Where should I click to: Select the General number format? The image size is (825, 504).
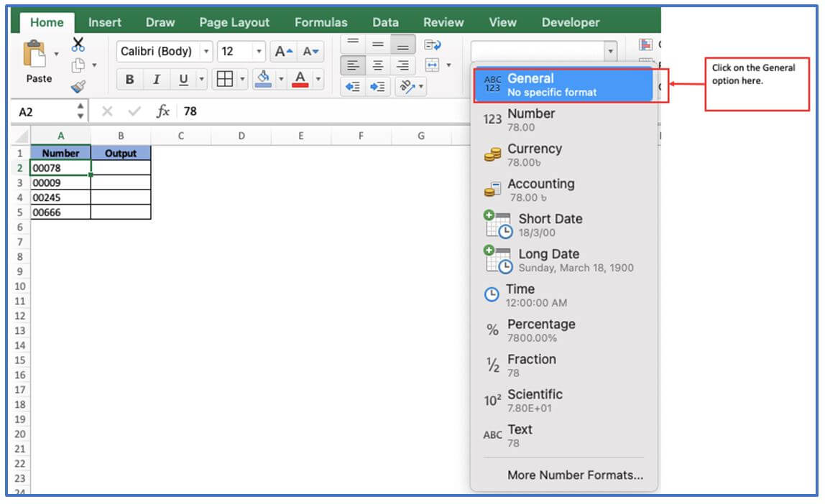(563, 85)
